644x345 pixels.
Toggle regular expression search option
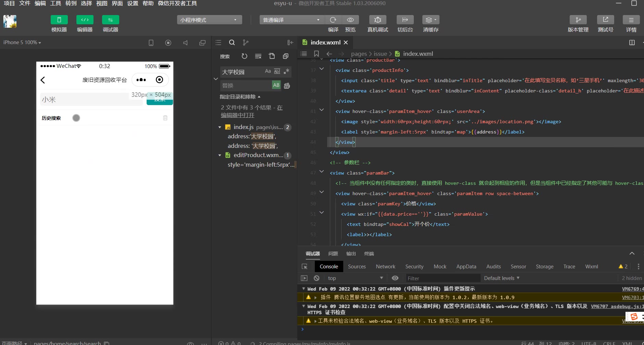[x=286, y=71]
